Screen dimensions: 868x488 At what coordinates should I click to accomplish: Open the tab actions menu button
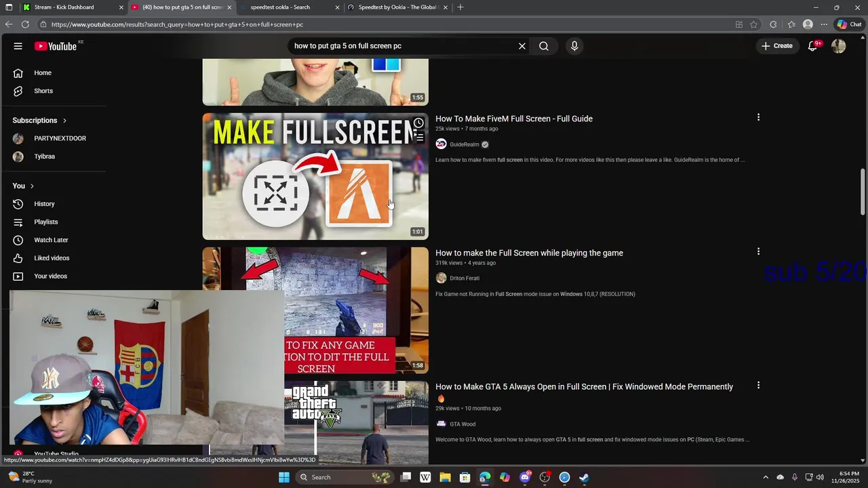pyautogui.click(x=9, y=7)
